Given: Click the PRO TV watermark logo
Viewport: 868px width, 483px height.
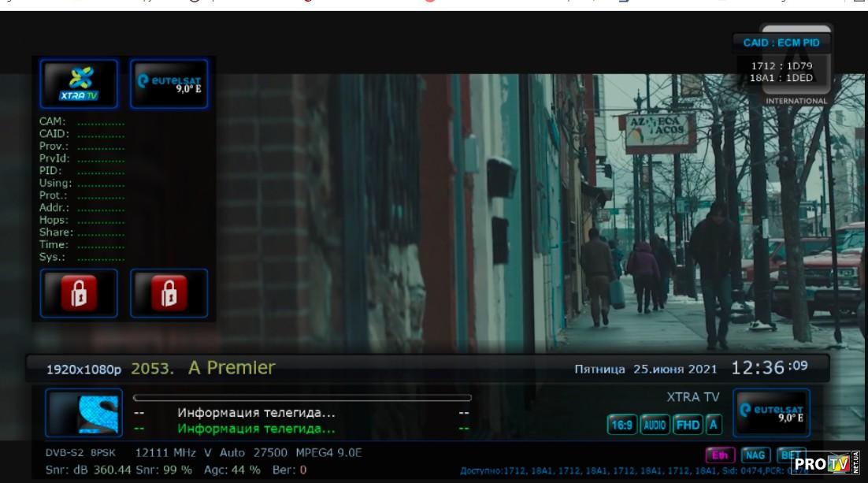Looking at the screenshot, I should click(825, 464).
